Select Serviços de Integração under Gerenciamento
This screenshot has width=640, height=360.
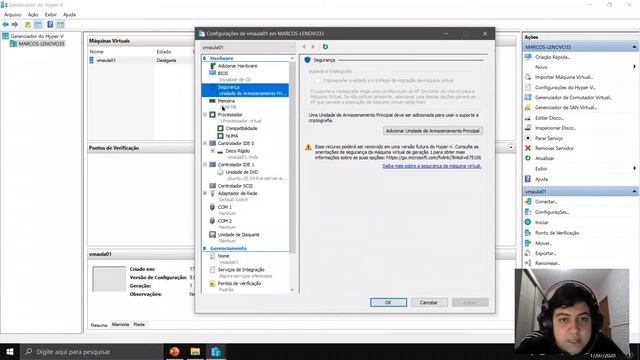241,270
